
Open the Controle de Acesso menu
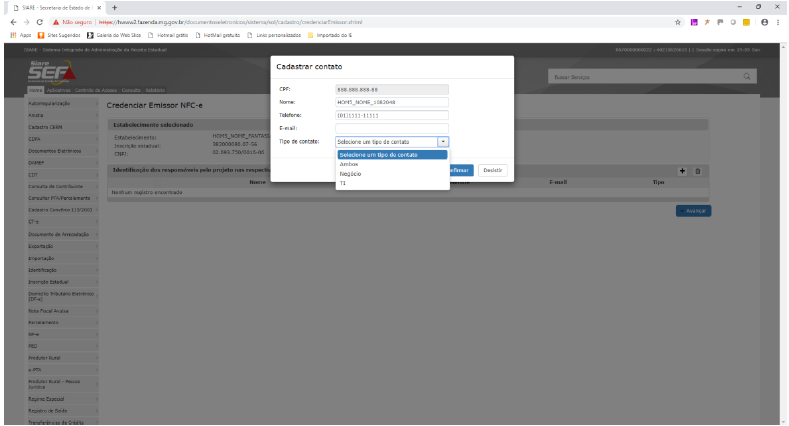(97, 90)
